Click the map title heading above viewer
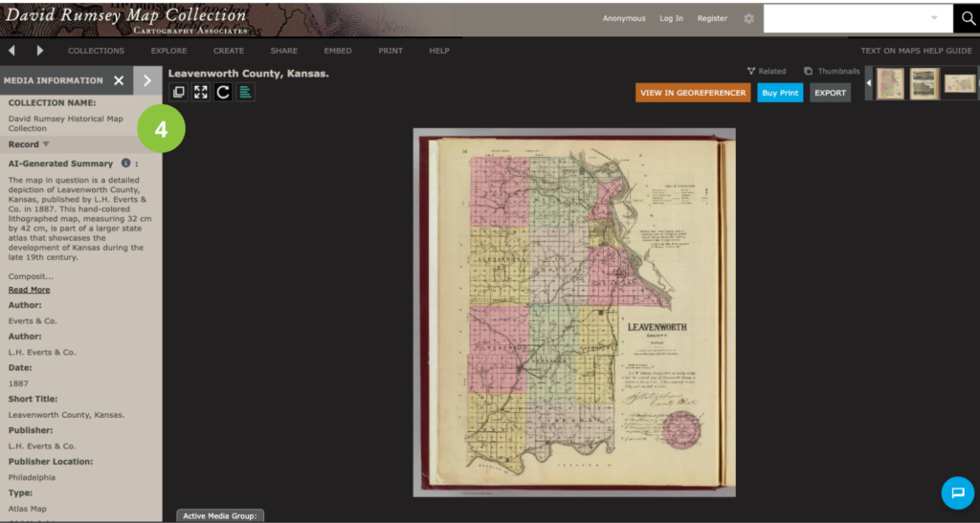Viewport: 980px width, 523px height. (248, 74)
